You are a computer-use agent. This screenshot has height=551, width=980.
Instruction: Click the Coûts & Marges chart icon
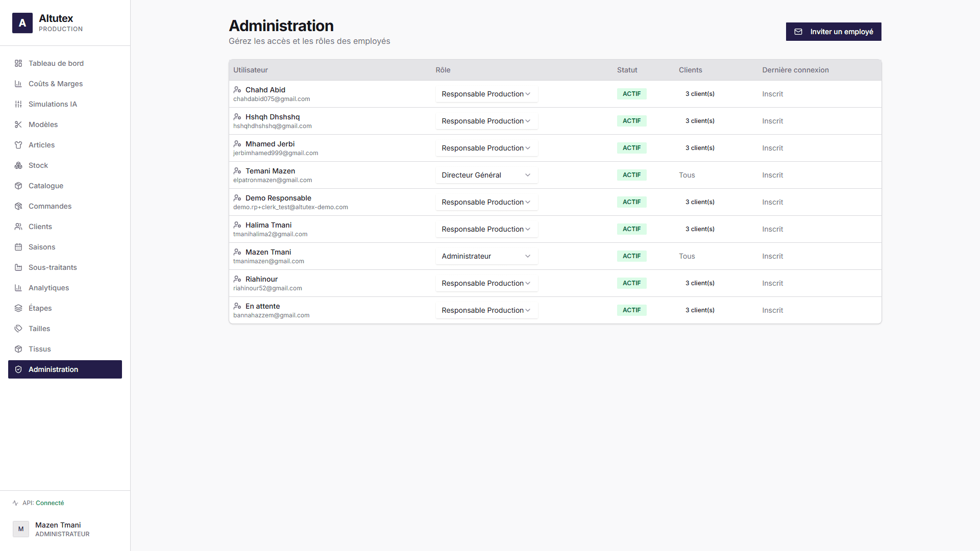click(18, 84)
